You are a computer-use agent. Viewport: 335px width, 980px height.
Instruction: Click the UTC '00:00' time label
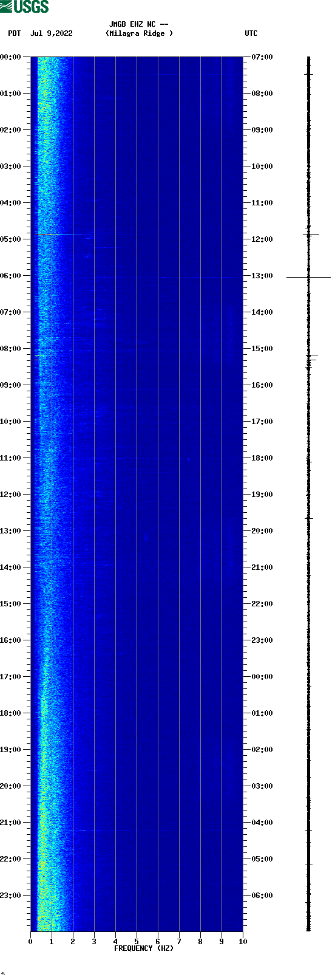[x=262, y=677]
